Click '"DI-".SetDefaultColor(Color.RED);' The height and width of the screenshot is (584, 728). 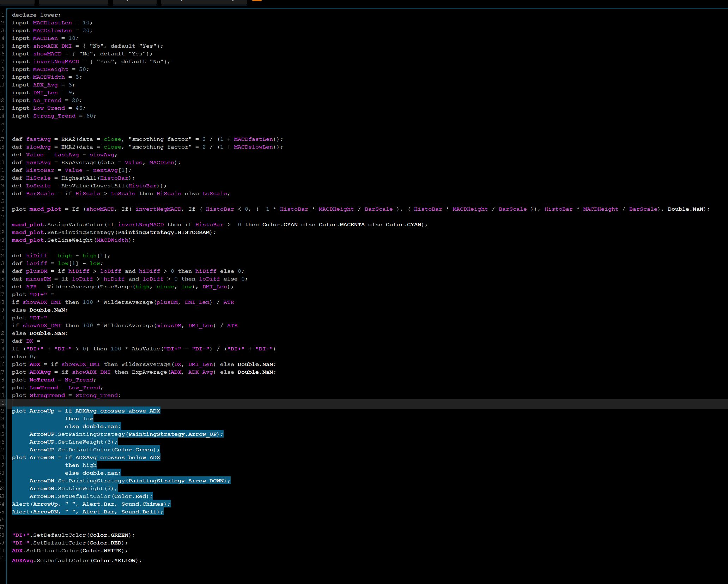(x=70, y=543)
